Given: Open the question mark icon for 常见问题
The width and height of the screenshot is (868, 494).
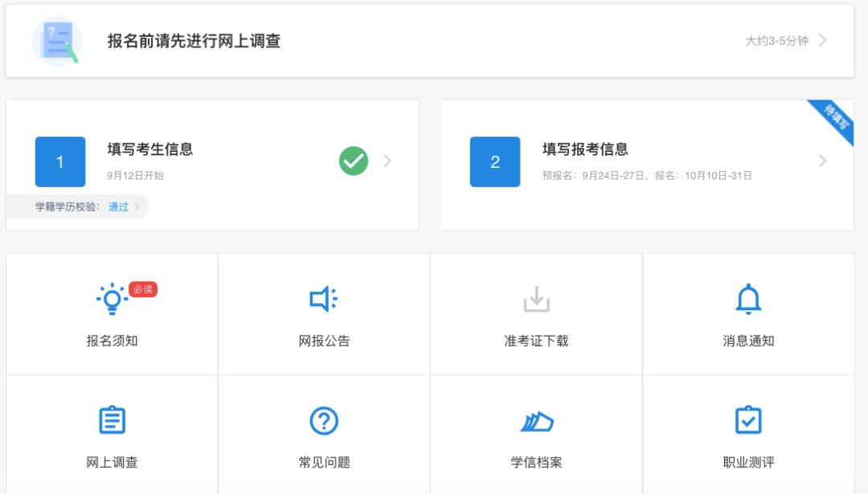Looking at the screenshot, I should pos(324,420).
